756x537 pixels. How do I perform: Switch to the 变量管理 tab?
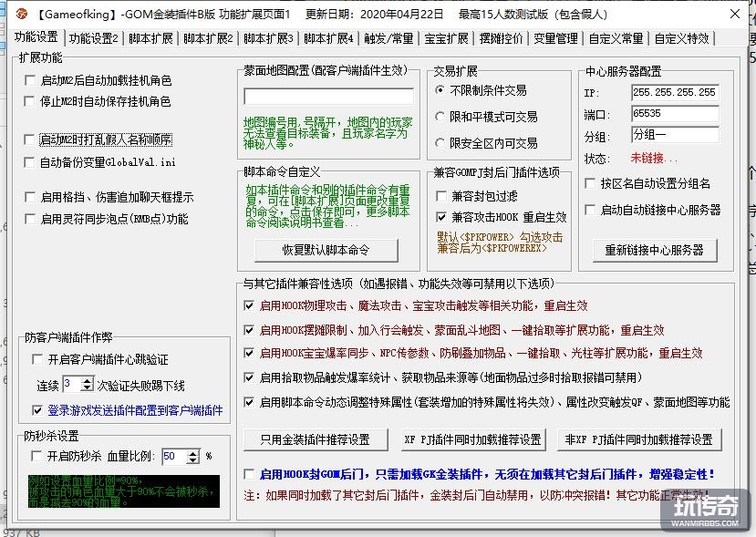tap(556, 38)
